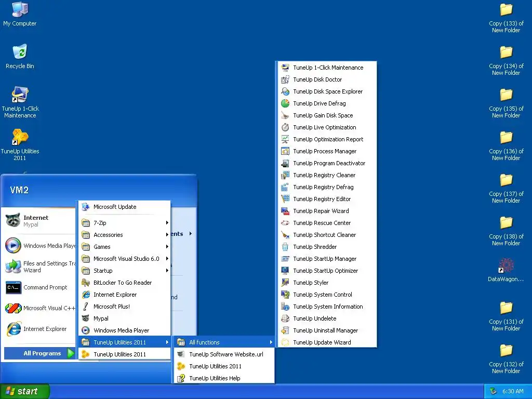Launch TuneUp Live Optimization stopwatch icon
Image resolution: width=532 pixels, height=399 pixels.
tap(285, 127)
